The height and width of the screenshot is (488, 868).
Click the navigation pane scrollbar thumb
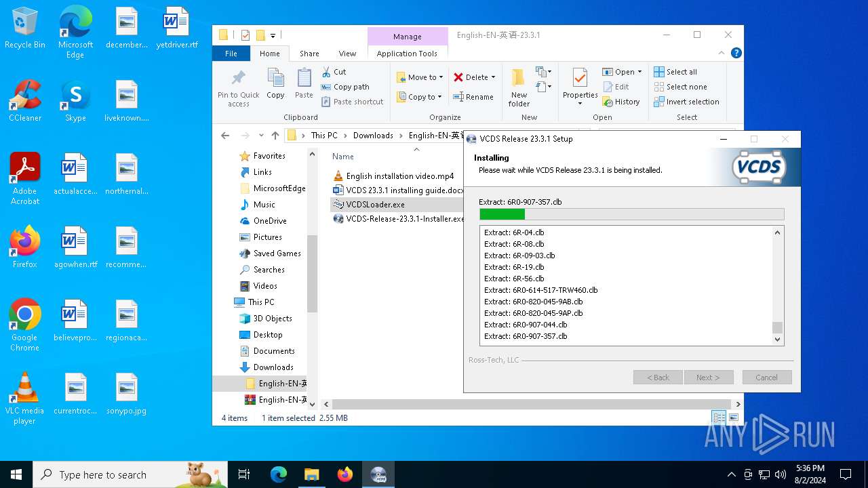pos(313,274)
